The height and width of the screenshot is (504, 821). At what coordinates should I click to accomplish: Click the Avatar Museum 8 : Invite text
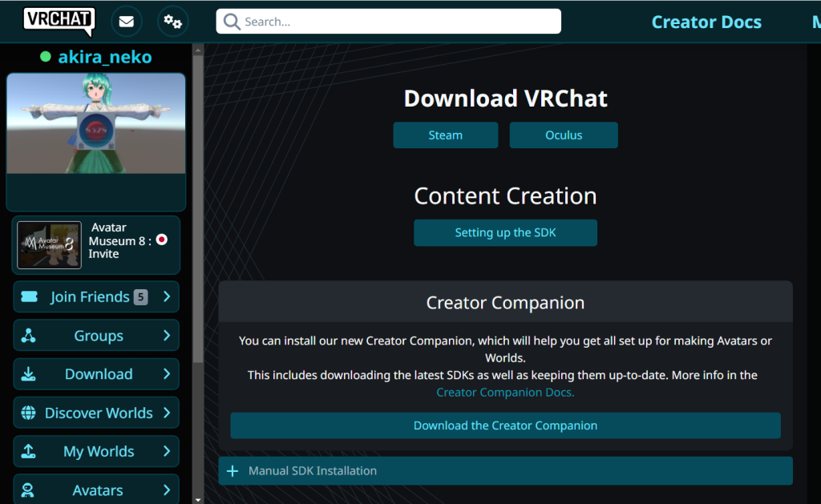tap(120, 240)
